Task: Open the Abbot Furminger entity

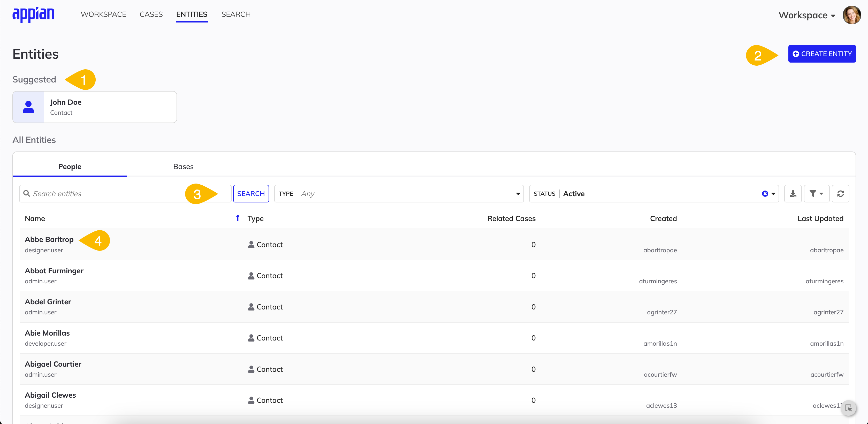Action: (x=54, y=271)
